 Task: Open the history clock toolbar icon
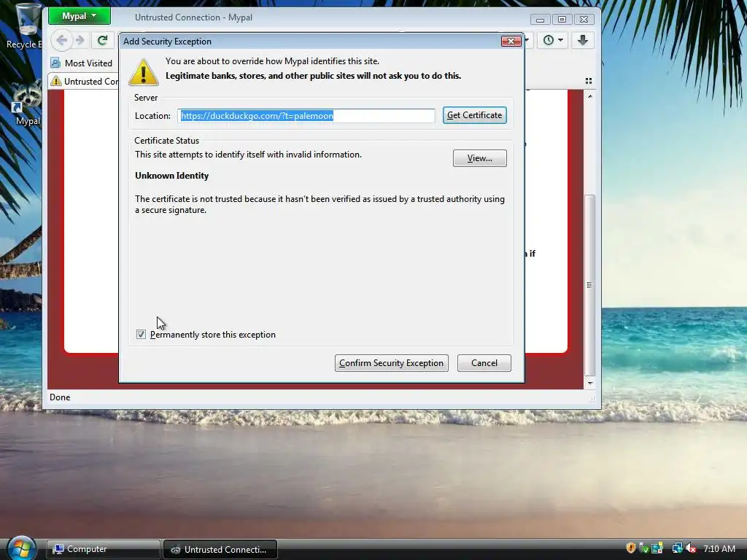[x=549, y=41]
